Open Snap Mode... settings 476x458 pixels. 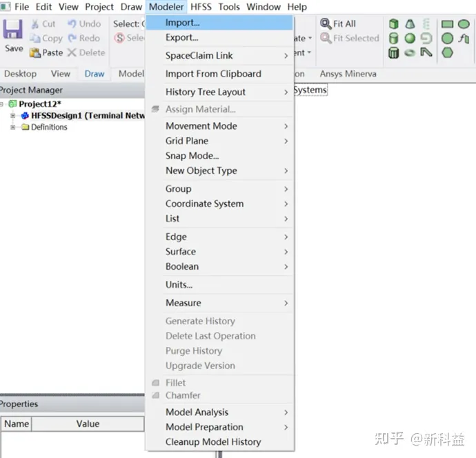point(220,156)
